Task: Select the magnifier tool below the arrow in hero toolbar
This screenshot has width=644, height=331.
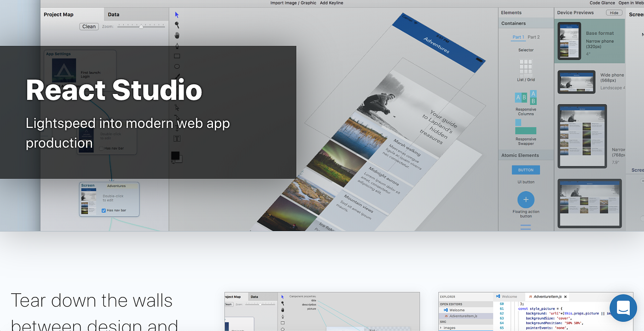Action: pyautogui.click(x=177, y=25)
